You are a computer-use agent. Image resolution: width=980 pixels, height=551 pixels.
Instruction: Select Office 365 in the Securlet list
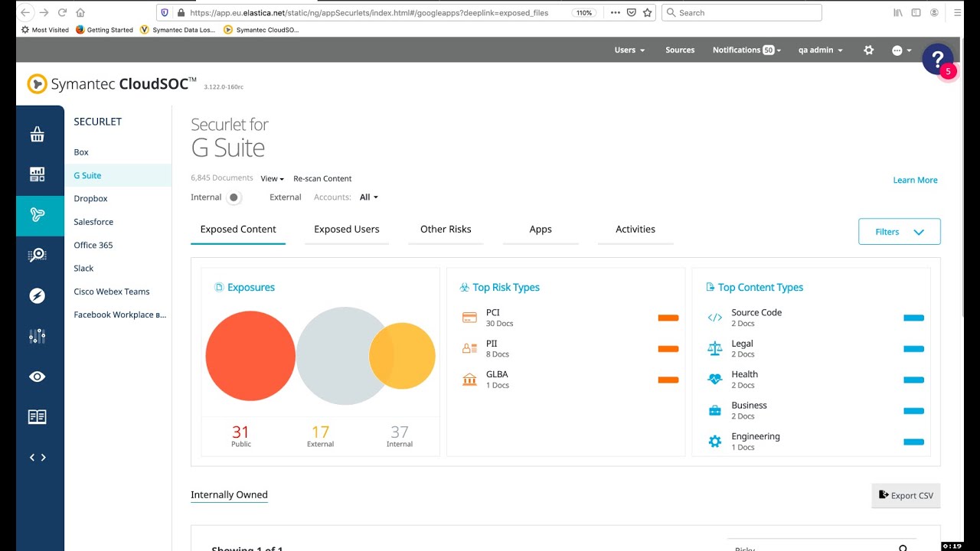[x=93, y=245]
